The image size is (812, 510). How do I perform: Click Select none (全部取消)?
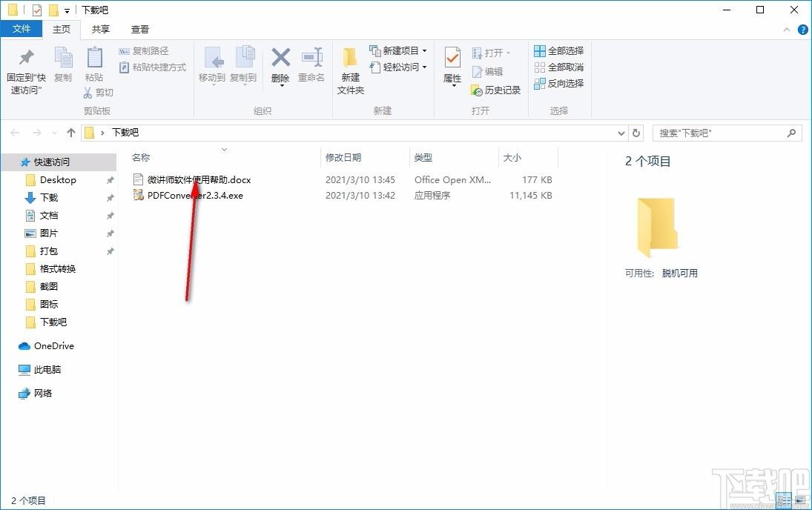pos(559,67)
